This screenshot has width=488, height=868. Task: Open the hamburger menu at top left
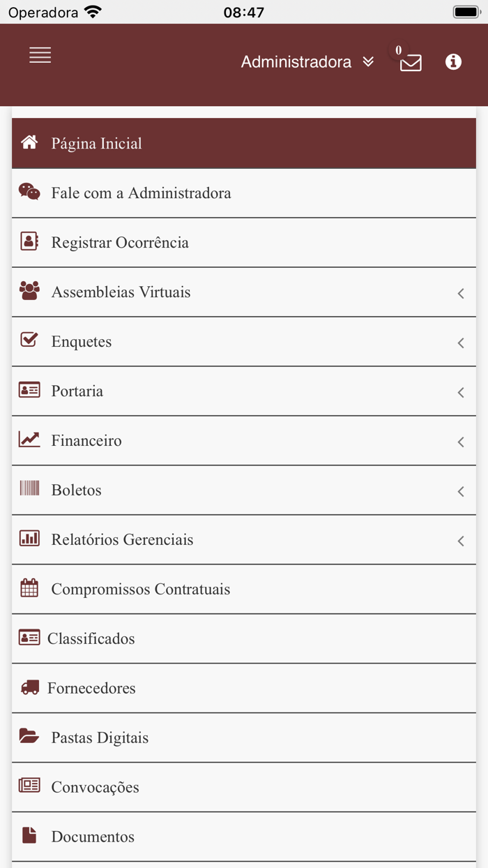click(x=40, y=55)
